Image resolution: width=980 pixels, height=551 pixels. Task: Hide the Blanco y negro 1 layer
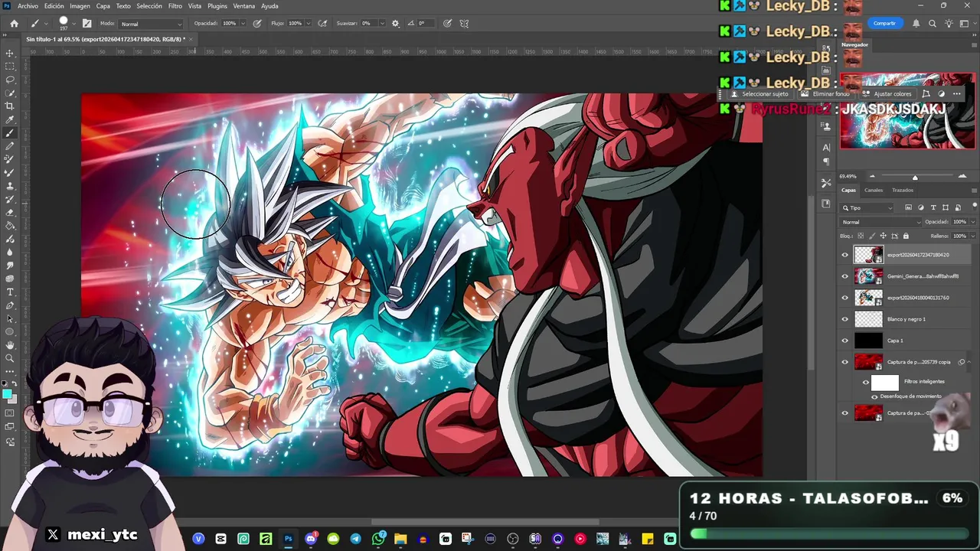coord(845,319)
